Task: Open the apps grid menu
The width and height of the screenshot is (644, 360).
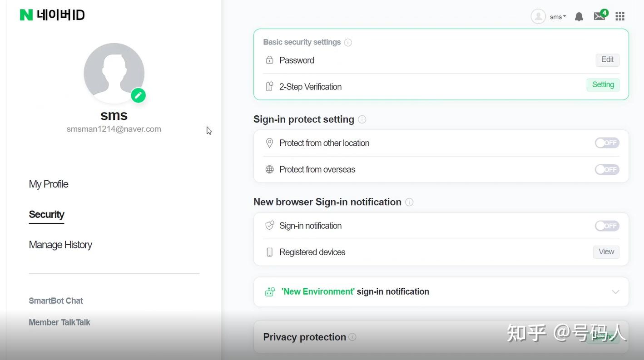Action: click(x=620, y=17)
